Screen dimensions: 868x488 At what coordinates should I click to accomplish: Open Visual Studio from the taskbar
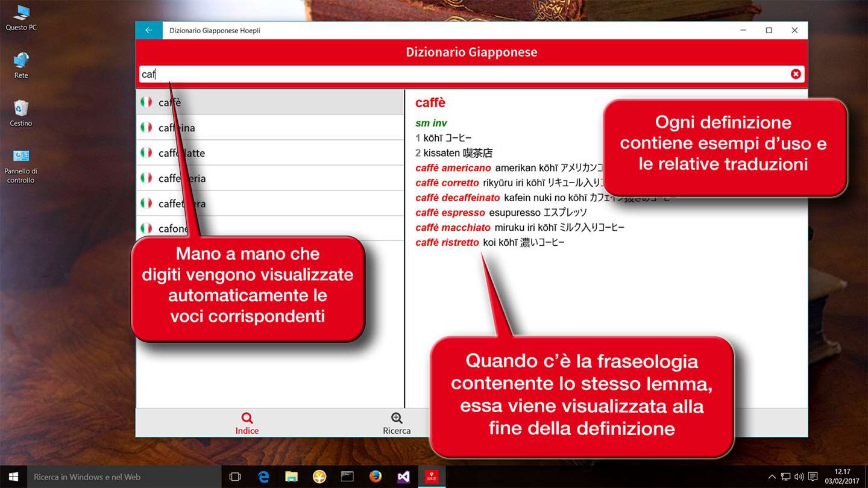[x=403, y=477]
